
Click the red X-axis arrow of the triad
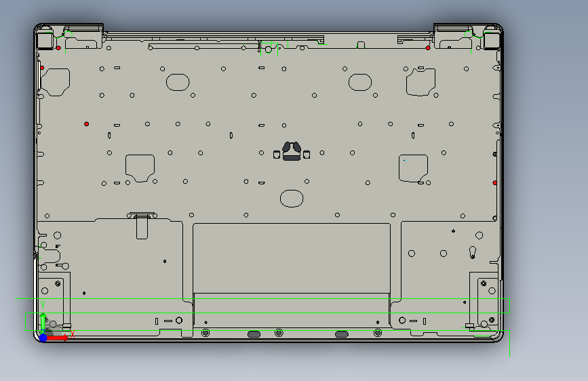[x=58, y=338]
